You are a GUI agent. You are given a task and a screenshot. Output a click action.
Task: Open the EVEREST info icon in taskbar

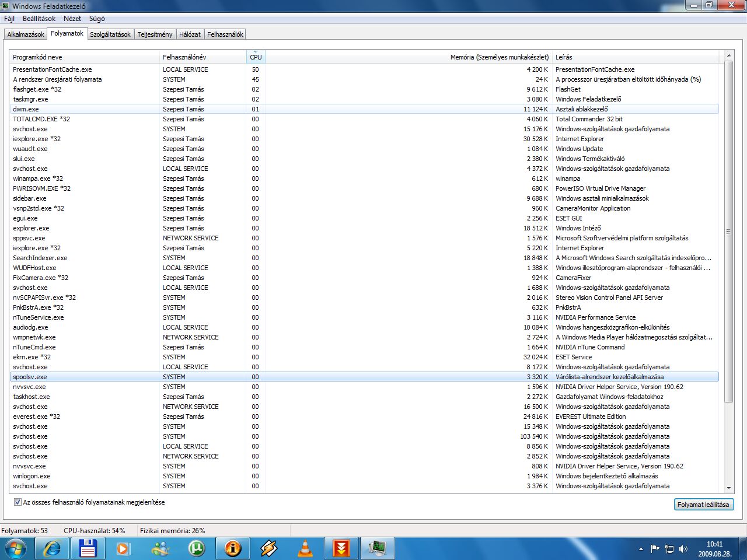coord(233,549)
